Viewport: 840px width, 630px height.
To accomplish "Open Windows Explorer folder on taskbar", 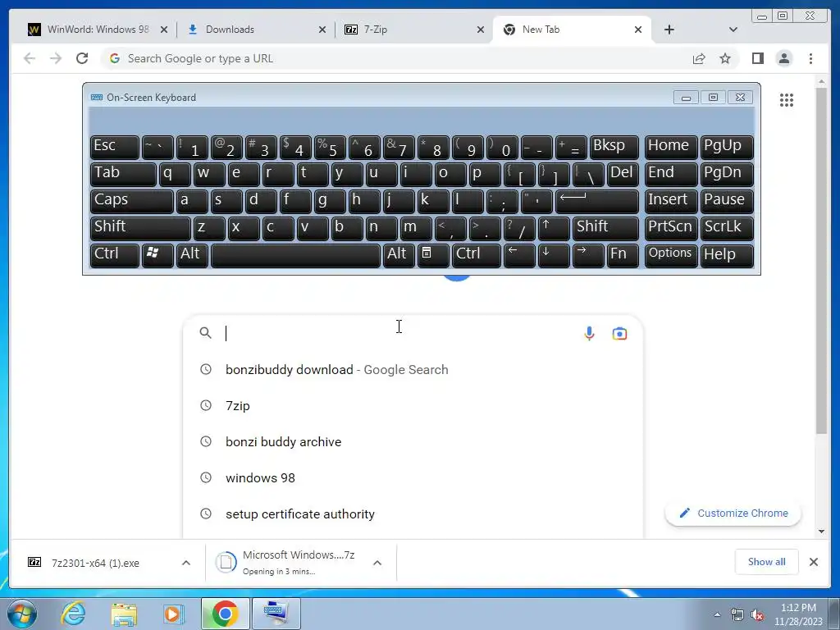I will (124, 614).
